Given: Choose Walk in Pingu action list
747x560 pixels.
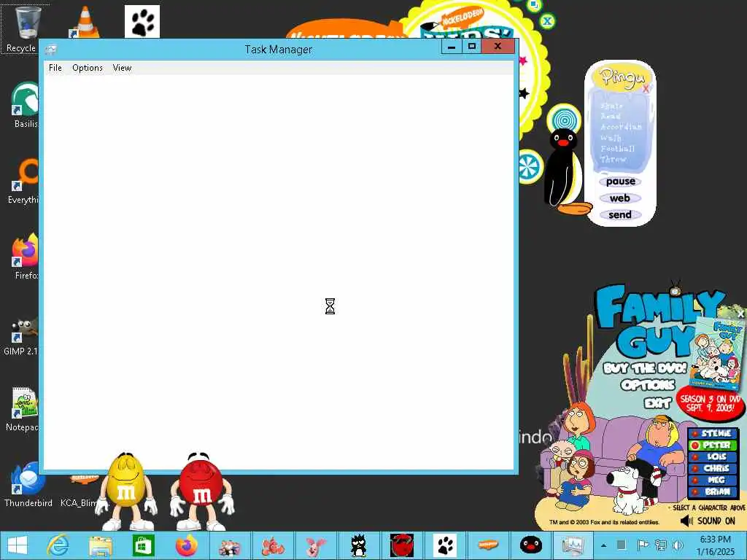Looking at the screenshot, I should coord(611,138).
